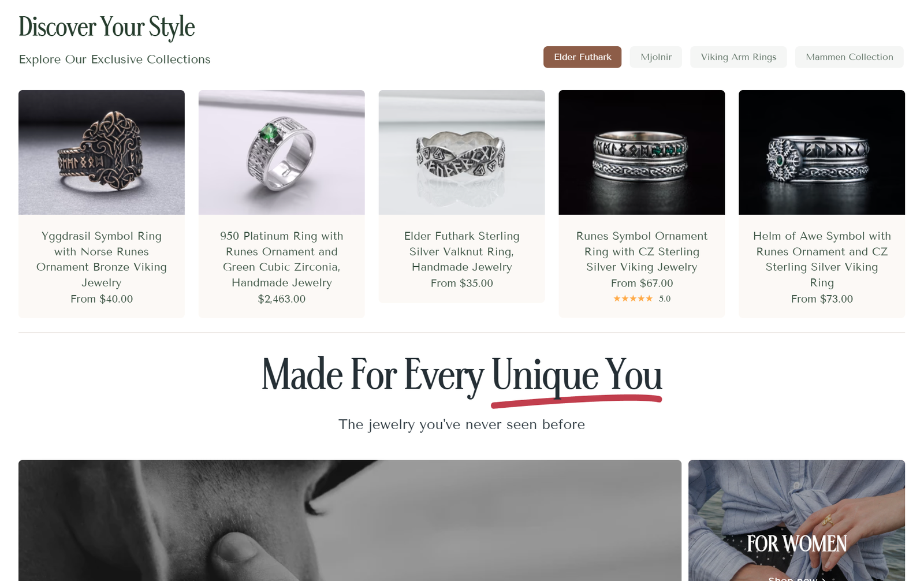This screenshot has height=581, width=924.
Task: Open 950 Platinum Ring with Runes title
Action: (x=282, y=259)
